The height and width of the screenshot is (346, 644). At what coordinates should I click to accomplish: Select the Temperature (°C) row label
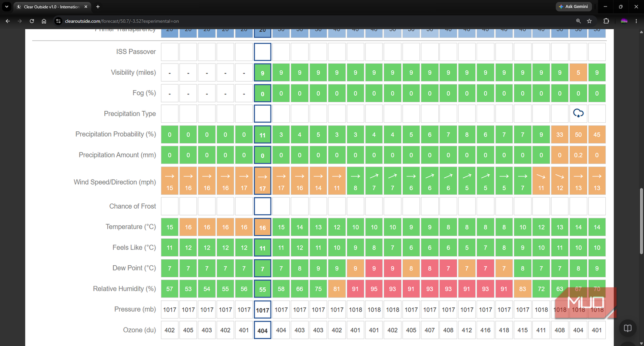tap(131, 227)
